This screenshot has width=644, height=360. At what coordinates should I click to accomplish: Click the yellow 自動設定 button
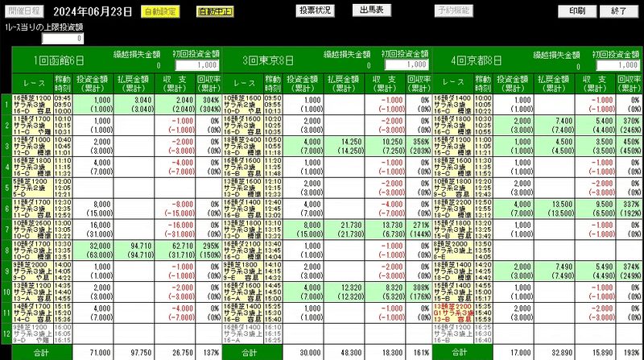tap(160, 11)
